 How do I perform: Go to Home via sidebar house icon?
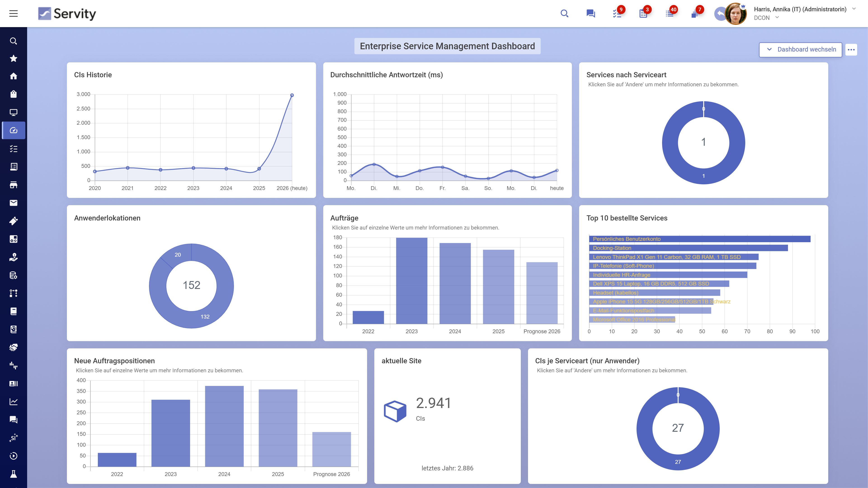(14, 76)
